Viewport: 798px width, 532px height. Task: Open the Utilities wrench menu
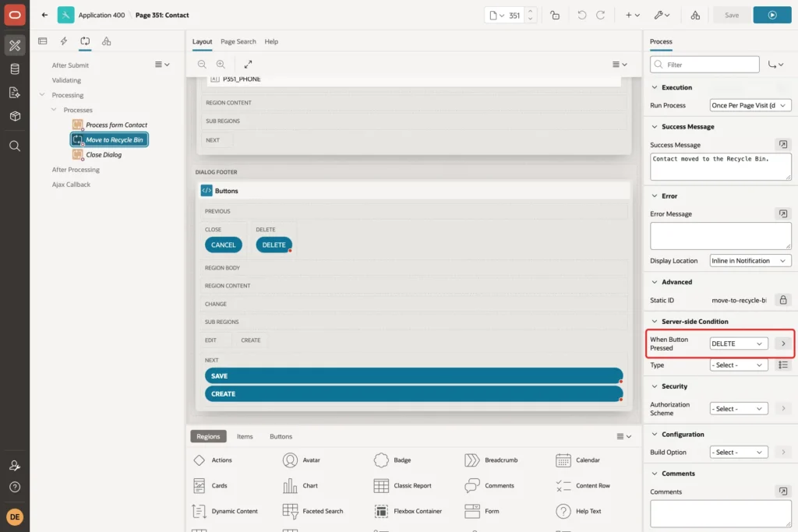662,16
